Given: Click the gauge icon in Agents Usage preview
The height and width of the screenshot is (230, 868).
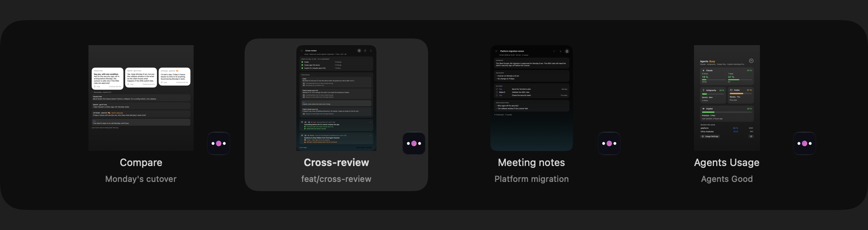Looking at the screenshot, I should 751,61.
